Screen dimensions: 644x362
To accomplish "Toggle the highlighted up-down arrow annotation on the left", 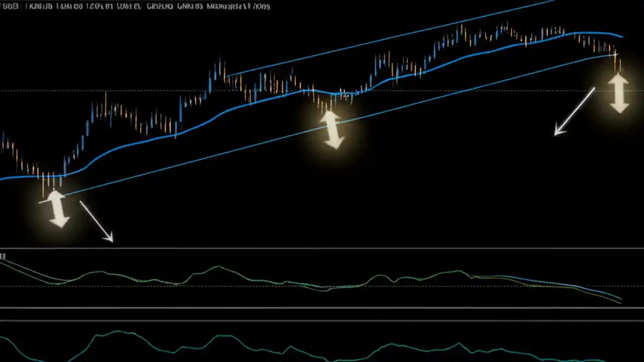I will 57,207.
